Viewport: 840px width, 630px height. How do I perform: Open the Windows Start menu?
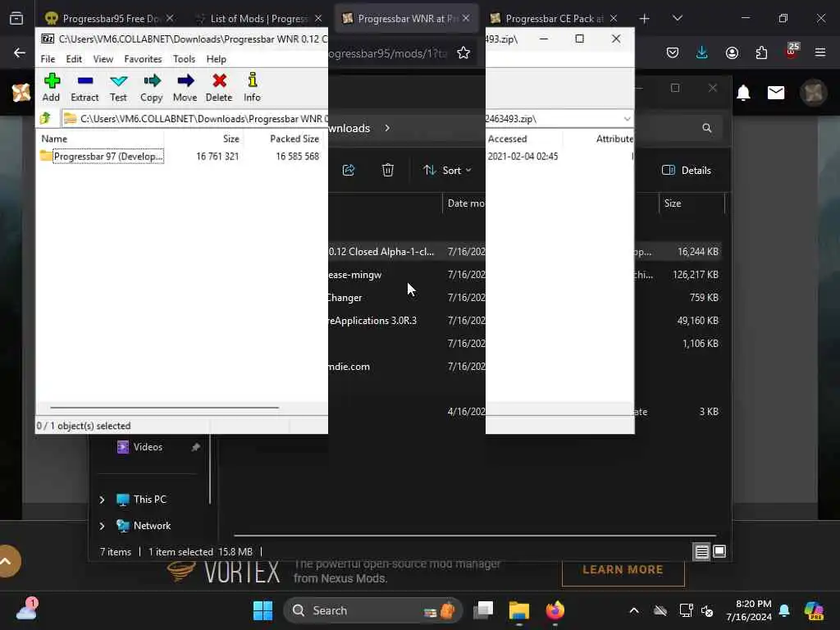coord(262,610)
